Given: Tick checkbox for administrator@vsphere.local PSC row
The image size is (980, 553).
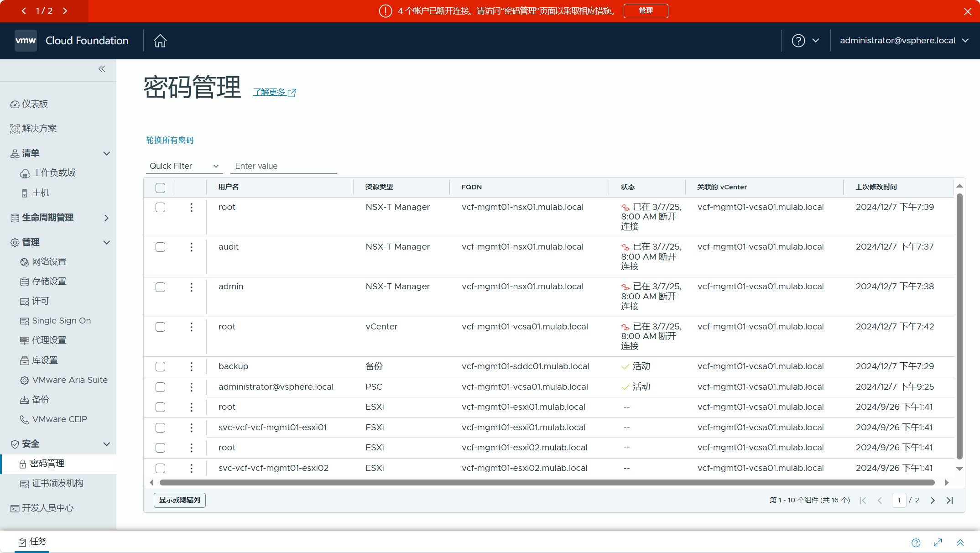Looking at the screenshot, I should click(160, 387).
